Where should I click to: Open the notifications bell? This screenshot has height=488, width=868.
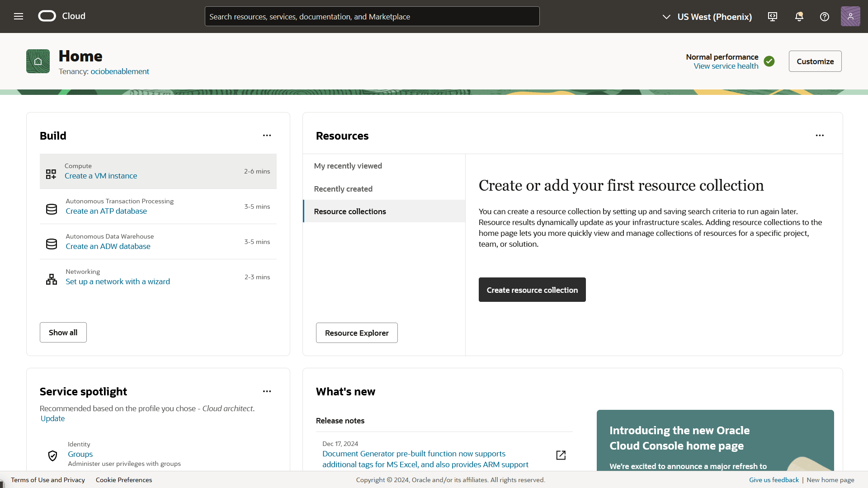coord(799,17)
